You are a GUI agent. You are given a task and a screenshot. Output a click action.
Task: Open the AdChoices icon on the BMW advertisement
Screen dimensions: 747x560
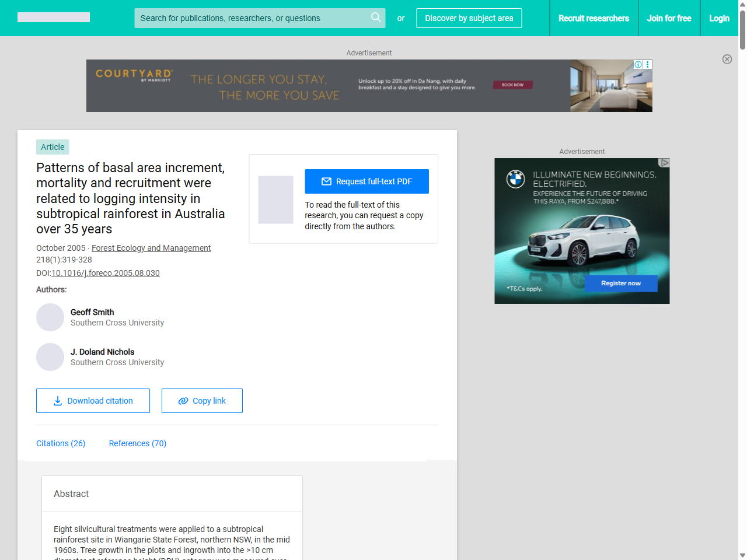pos(664,163)
